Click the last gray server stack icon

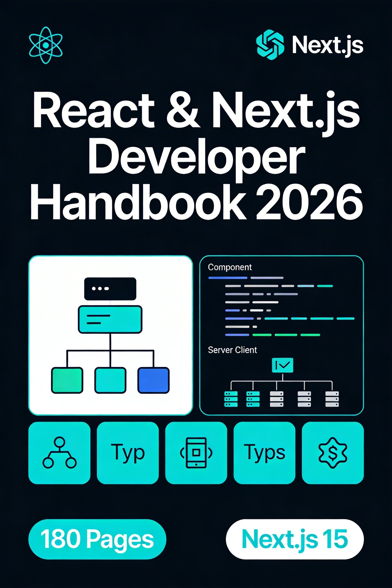(x=332, y=399)
